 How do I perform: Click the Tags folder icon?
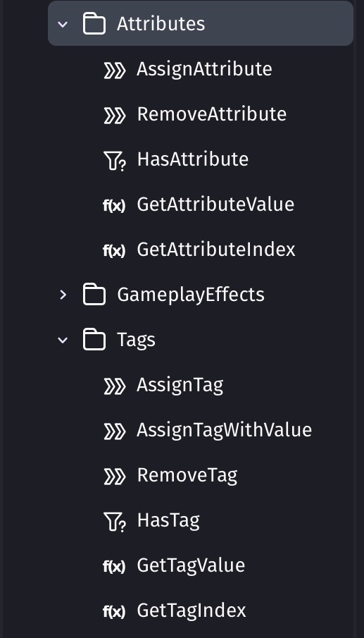point(94,339)
